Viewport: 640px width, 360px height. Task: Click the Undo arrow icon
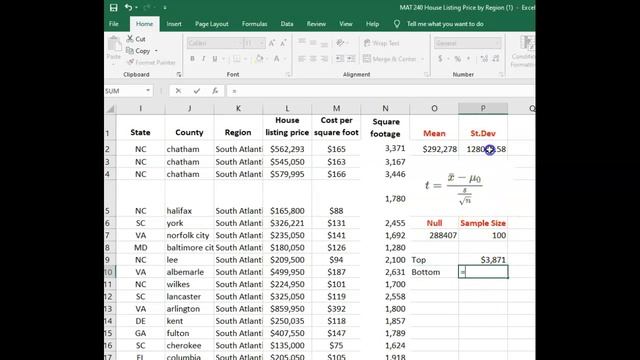[x=129, y=7]
